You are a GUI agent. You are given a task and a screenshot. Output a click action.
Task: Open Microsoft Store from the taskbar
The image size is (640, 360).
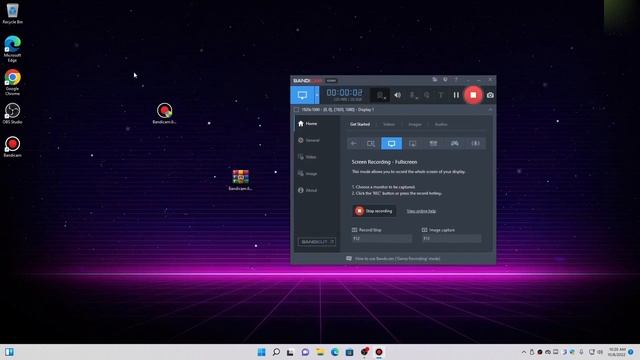349,352
